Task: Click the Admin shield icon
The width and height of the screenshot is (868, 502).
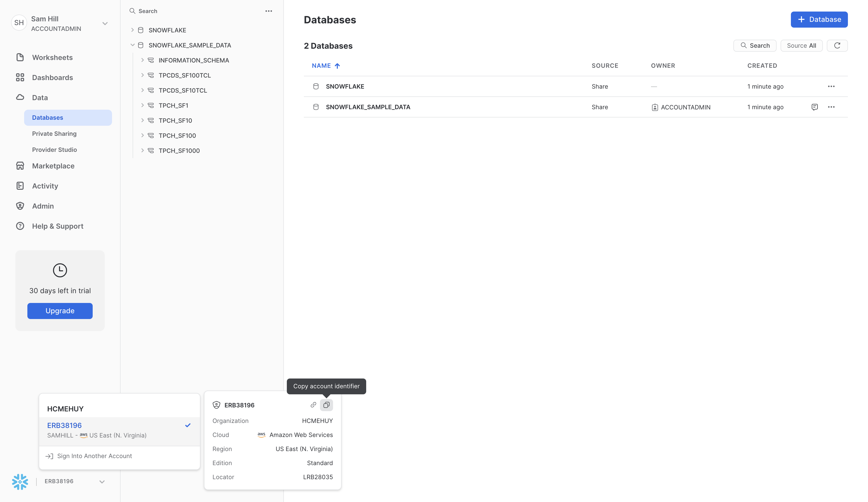Action: (20, 206)
